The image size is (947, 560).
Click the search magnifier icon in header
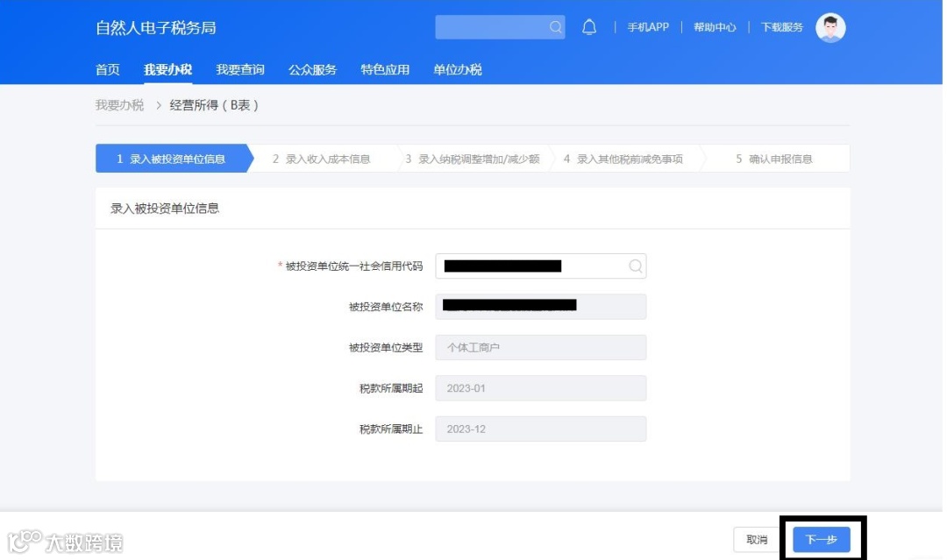[555, 27]
